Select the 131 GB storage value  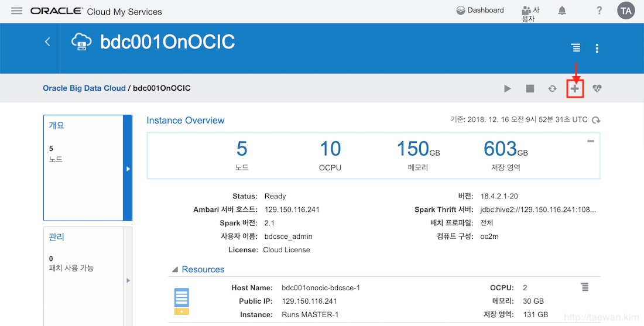pyautogui.click(x=536, y=314)
